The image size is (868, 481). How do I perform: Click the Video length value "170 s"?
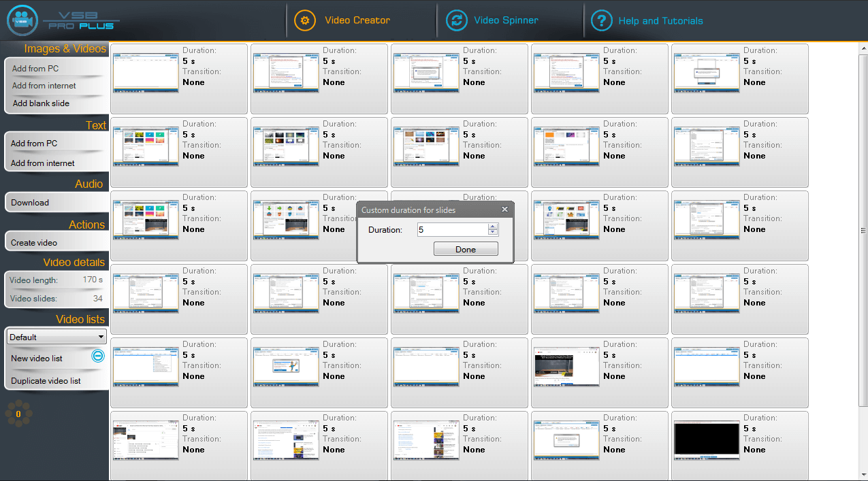click(x=93, y=280)
